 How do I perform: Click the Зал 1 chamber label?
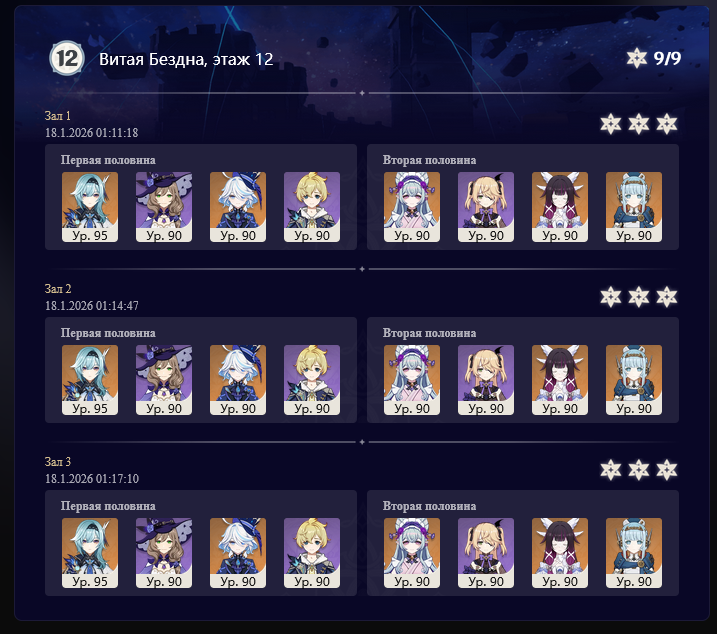point(58,116)
